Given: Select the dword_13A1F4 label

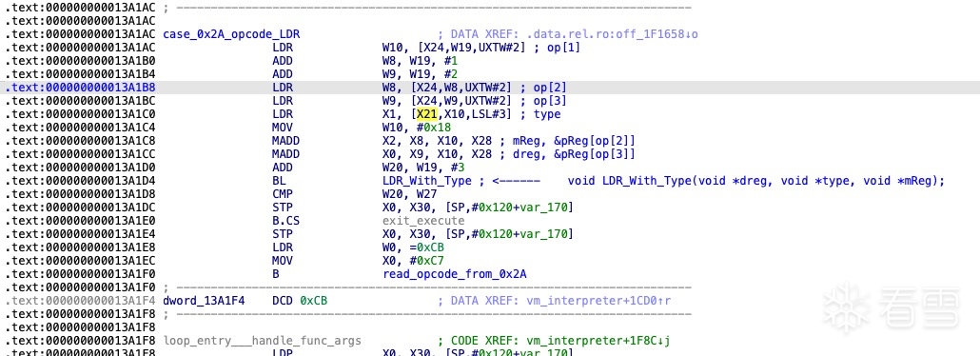Looking at the screenshot, I should click(x=203, y=301).
